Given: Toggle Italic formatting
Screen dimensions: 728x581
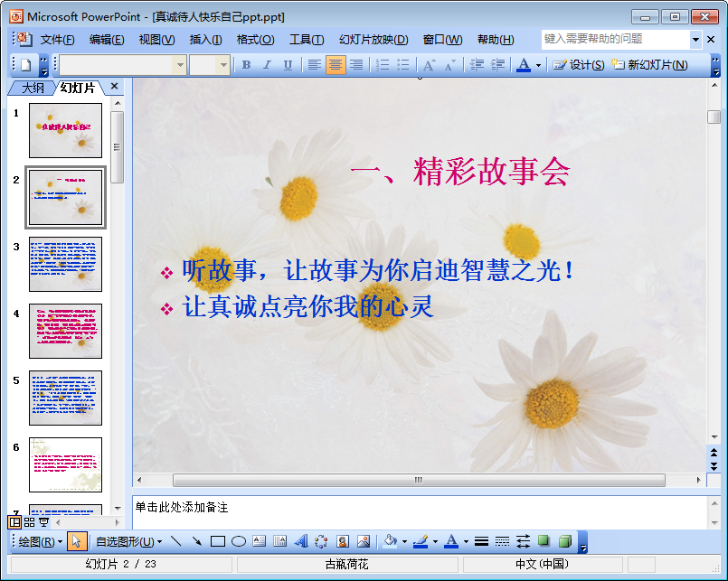Looking at the screenshot, I should [x=267, y=65].
